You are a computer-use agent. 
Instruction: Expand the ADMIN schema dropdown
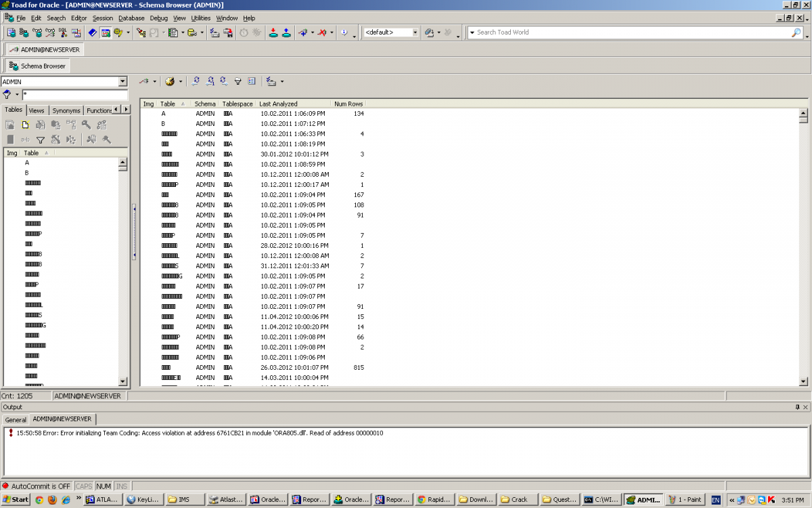pos(122,82)
